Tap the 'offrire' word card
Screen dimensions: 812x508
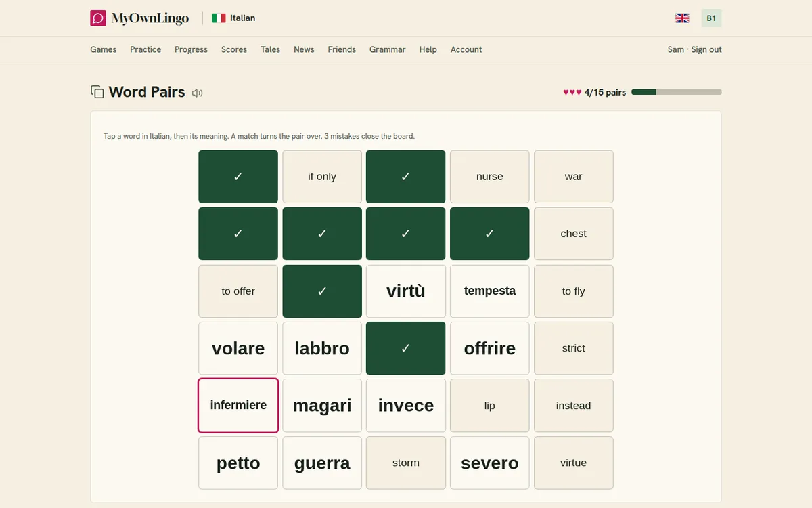coord(490,348)
